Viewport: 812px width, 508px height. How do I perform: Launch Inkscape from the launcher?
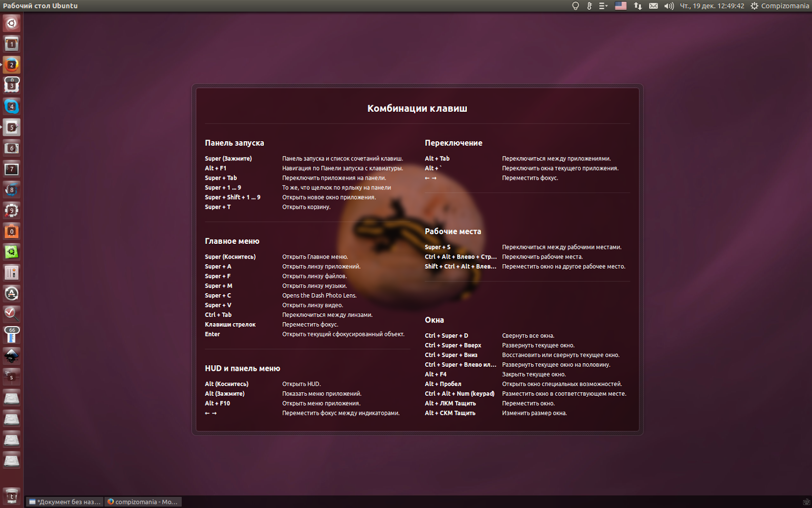[x=12, y=357]
